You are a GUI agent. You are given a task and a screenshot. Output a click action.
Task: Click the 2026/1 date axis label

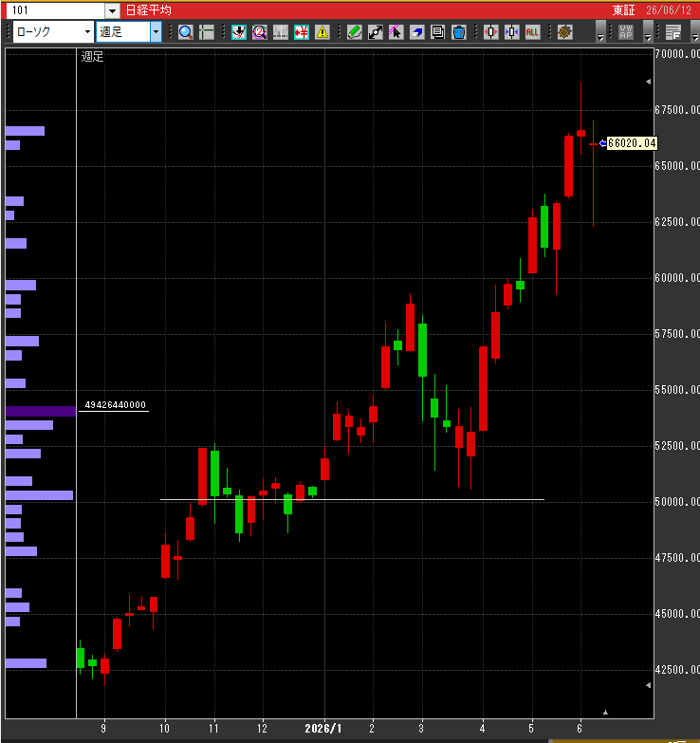pyautogui.click(x=323, y=729)
